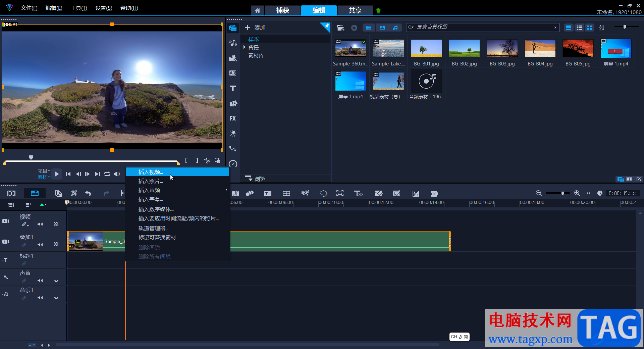Toggle ripple editing on 标题1 track
This screenshot has height=349, width=644.
24,263
